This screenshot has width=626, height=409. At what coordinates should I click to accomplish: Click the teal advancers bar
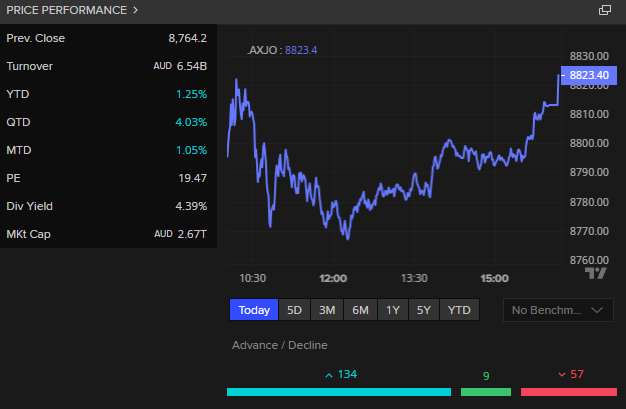pos(339,392)
